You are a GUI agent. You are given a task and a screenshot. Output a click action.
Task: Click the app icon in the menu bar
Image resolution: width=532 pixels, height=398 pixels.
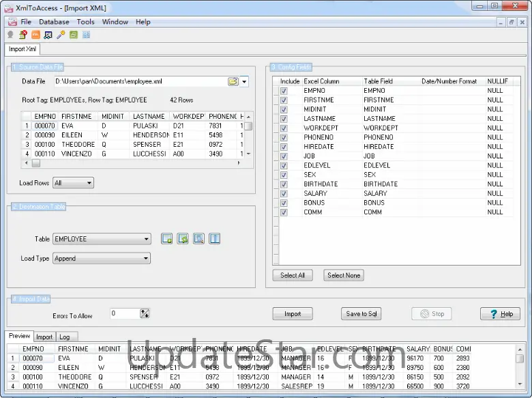coord(12,22)
